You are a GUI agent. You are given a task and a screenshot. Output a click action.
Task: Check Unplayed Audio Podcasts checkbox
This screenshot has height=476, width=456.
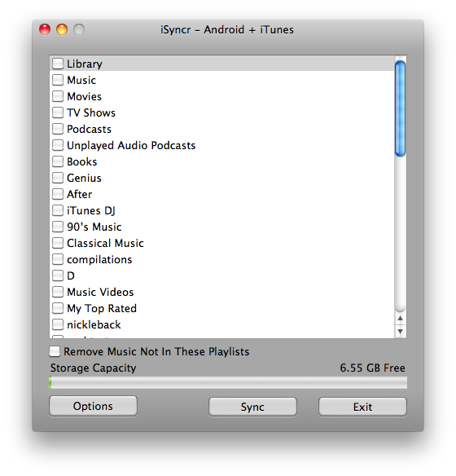click(58, 145)
